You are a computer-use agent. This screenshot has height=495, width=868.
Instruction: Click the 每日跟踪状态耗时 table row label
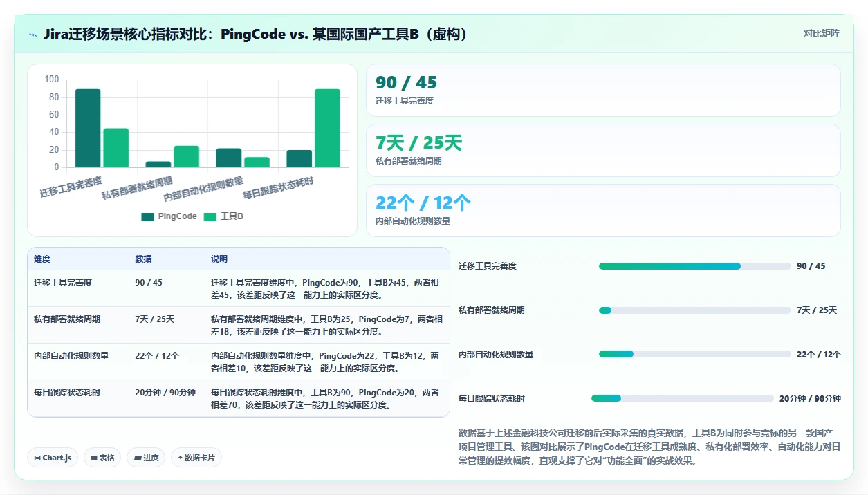coord(67,393)
